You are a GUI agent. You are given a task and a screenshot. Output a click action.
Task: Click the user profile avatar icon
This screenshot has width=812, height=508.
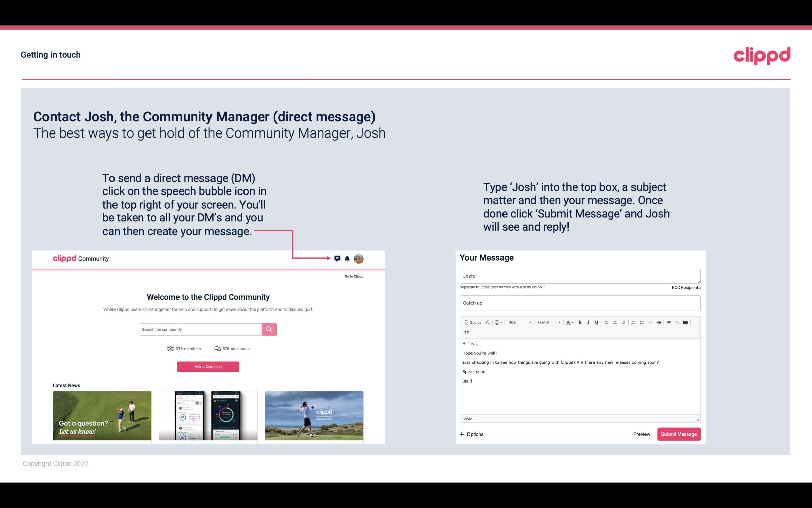pyautogui.click(x=358, y=258)
